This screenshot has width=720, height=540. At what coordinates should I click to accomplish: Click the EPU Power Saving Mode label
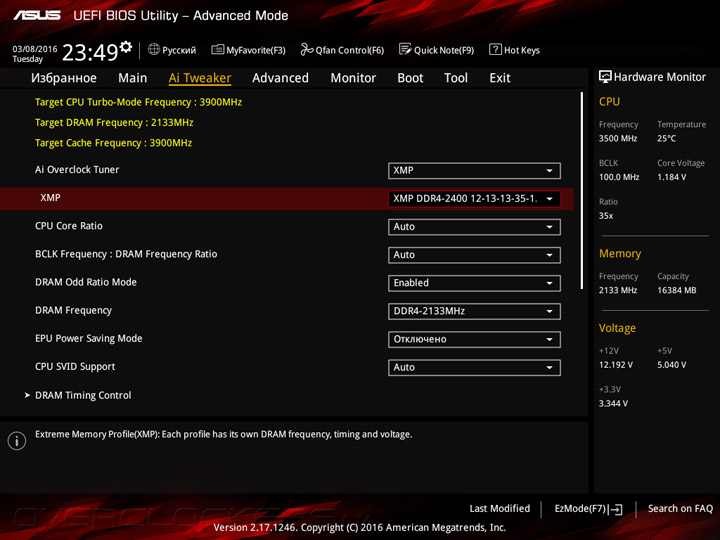point(89,338)
